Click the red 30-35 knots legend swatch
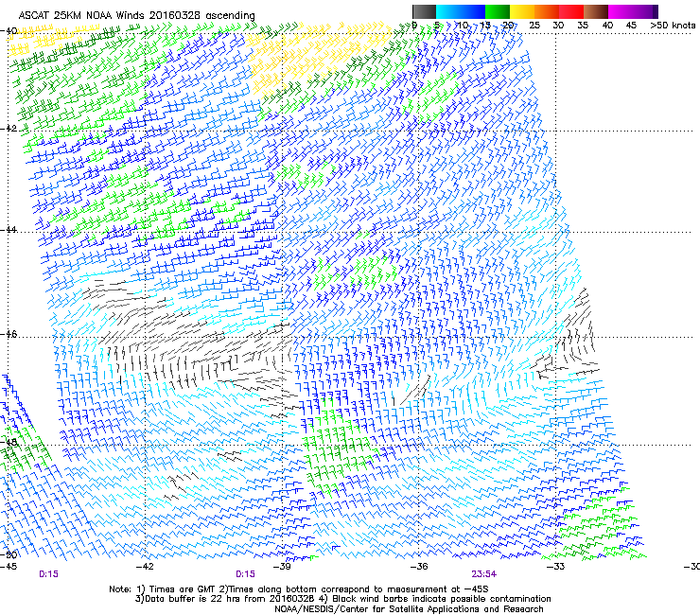 coord(571,11)
